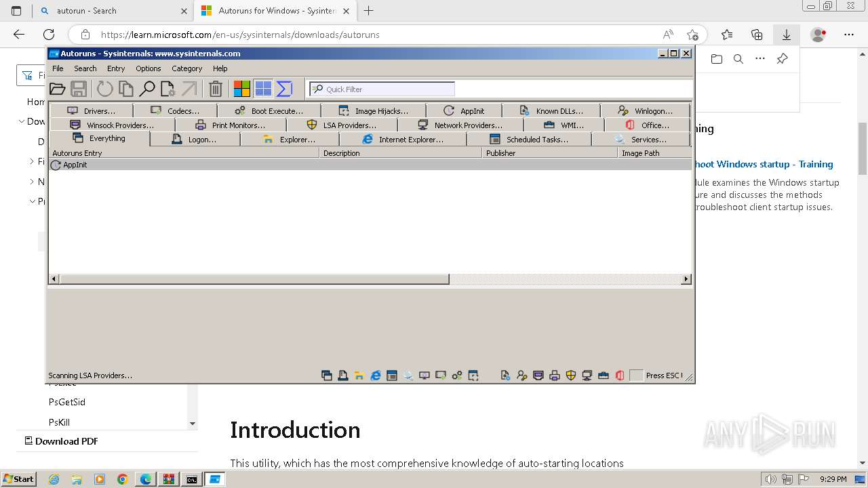Toggle the colored Windows-flag hide-entries button

[242, 89]
